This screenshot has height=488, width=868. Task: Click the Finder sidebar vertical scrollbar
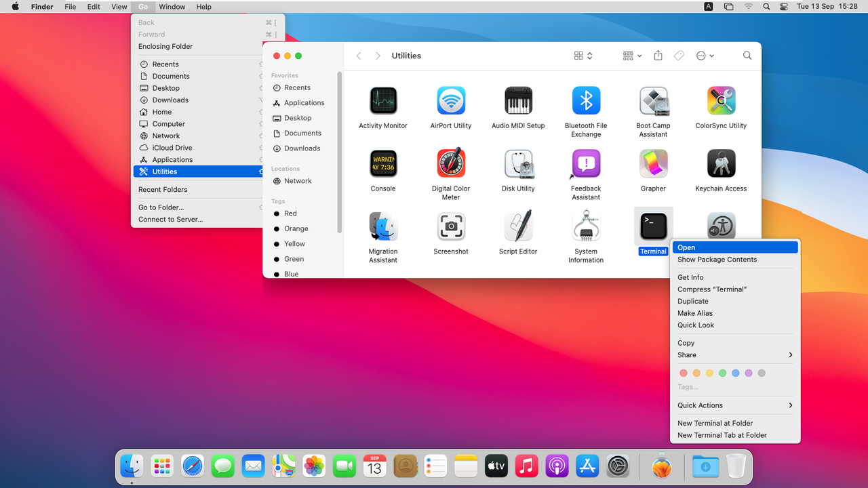[340, 152]
